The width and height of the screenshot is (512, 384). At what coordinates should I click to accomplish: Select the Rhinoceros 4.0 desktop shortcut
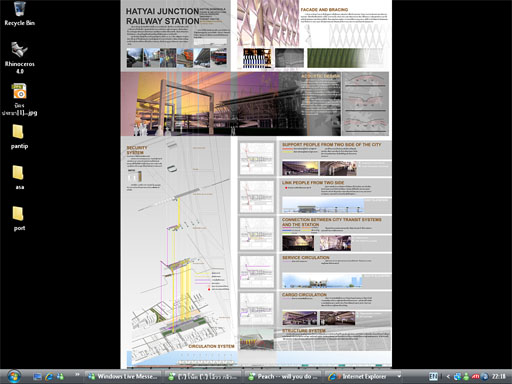click(19, 57)
